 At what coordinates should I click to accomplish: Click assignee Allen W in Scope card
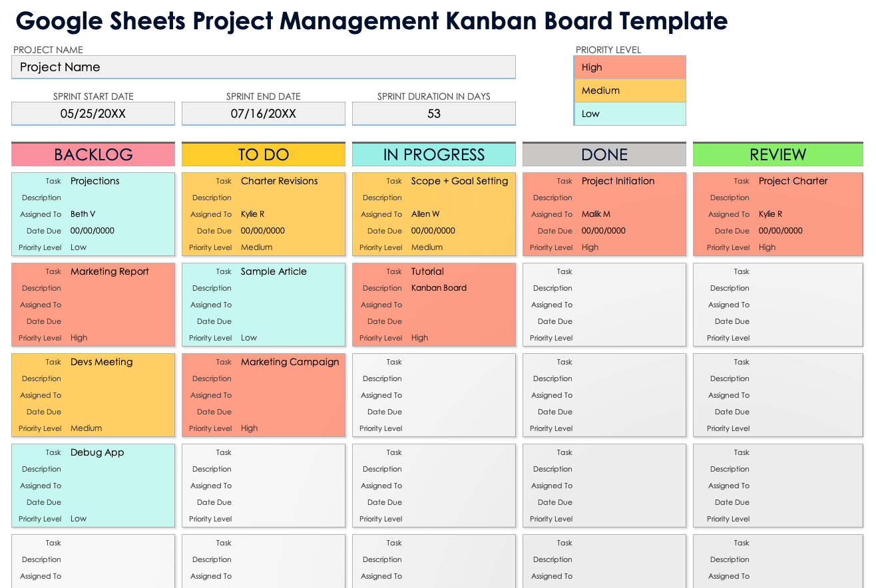pos(425,214)
